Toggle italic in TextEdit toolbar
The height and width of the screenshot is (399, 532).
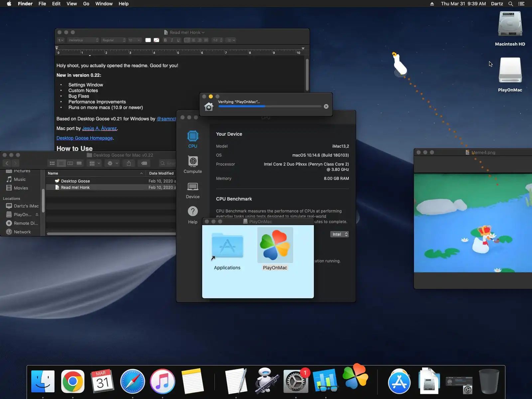[x=172, y=40]
